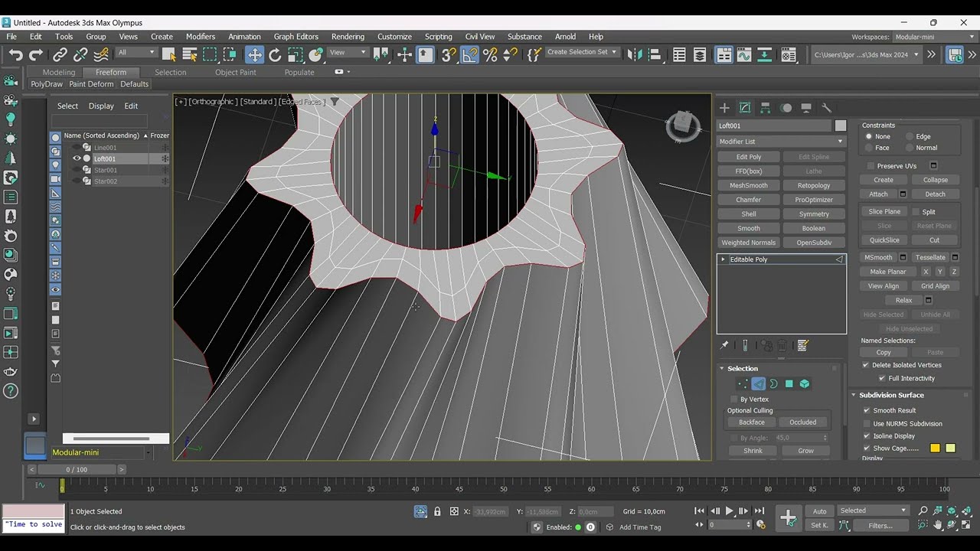980x551 pixels.
Task: Activate Select and Move tool
Action: pyautogui.click(x=254, y=54)
